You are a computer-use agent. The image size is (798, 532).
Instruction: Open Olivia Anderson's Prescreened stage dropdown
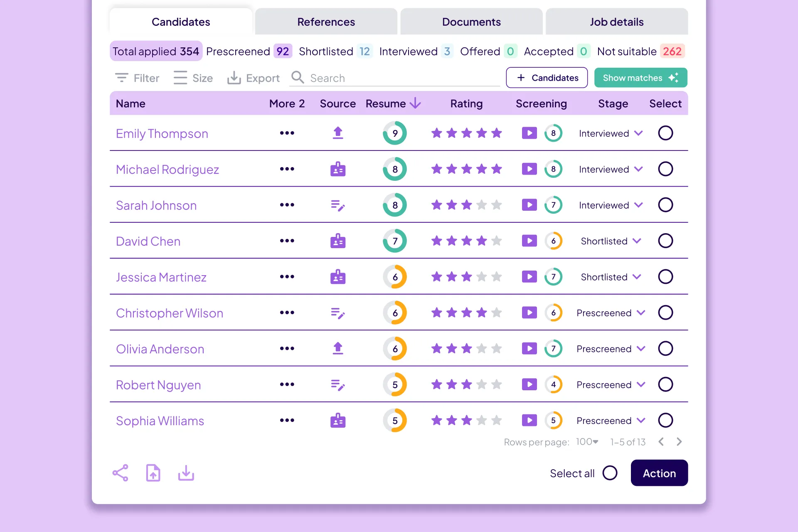(641, 349)
